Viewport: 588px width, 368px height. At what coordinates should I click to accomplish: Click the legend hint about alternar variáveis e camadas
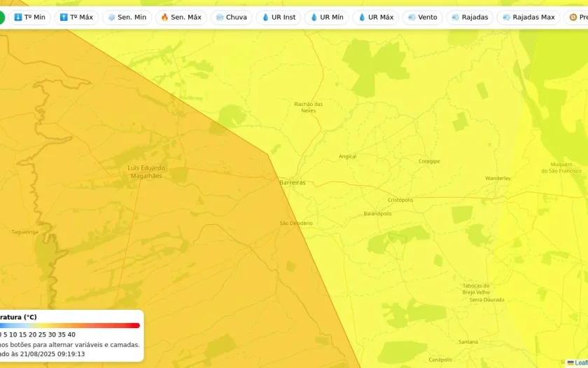[70, 344]
